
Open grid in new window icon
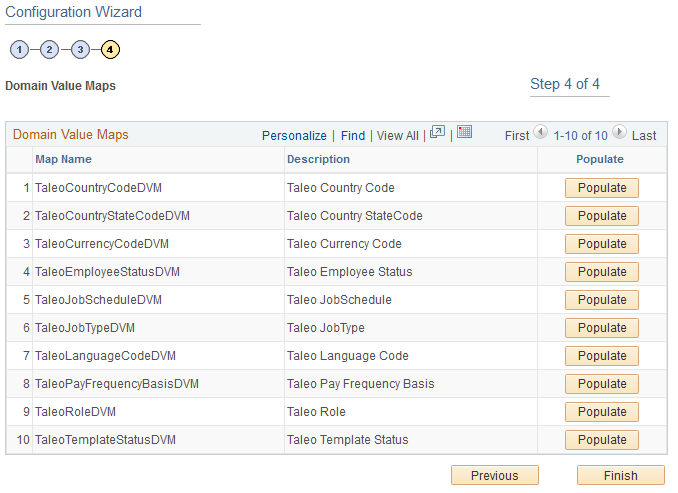[x=437, y=132]
